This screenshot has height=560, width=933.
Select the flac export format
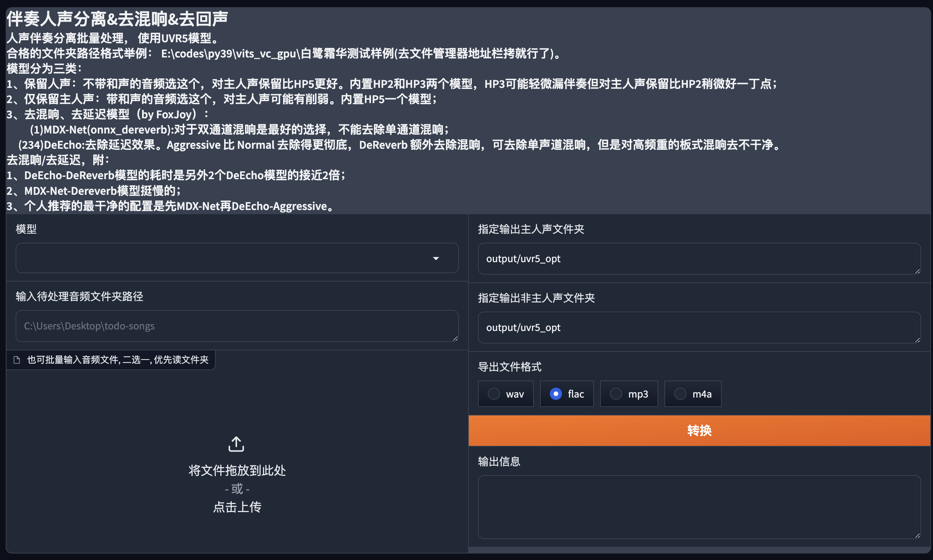click(556, 394)
